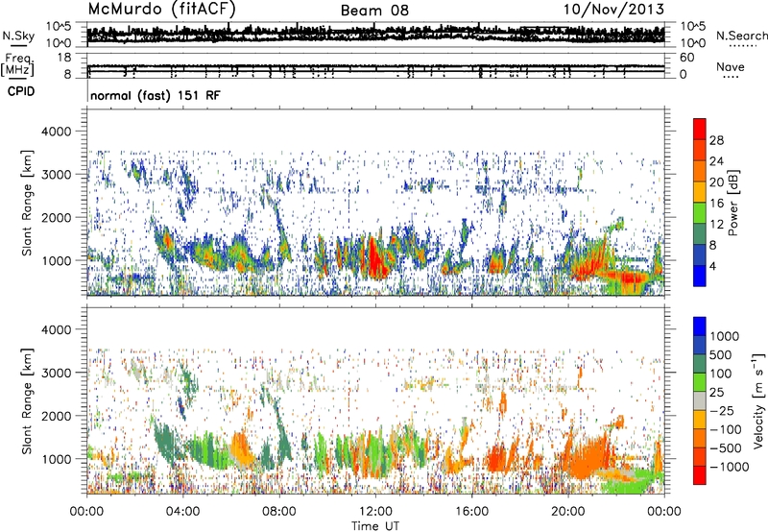The height and width of the screenshot is (532, 768).
Task: Click the '20:00' time axis label
Action: (568, 512)
